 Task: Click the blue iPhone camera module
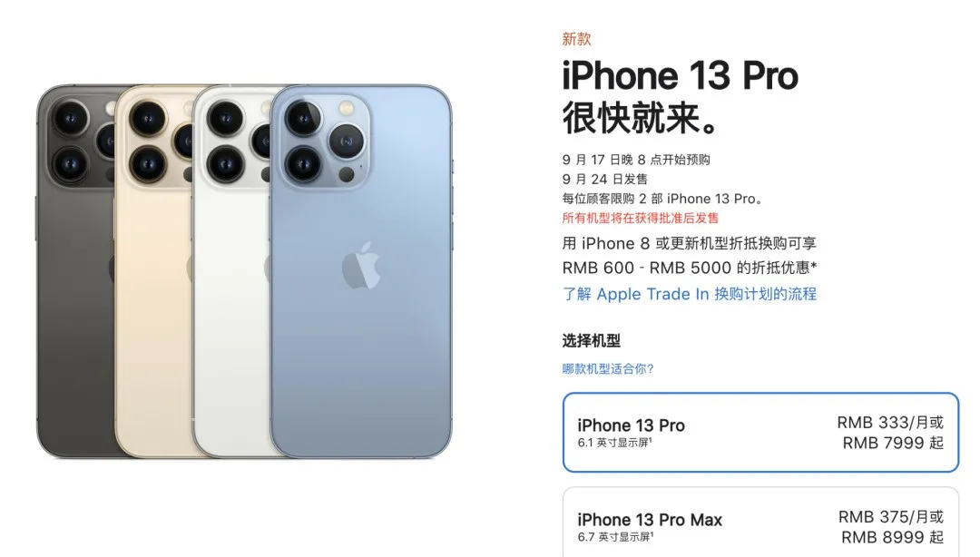(325, 142)
